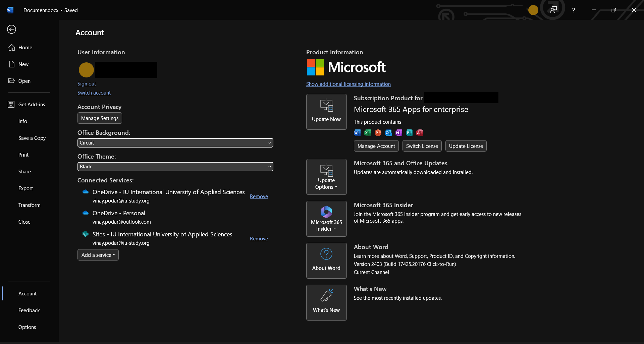Click the Help question mark icon
The width and height of the screenshot is (644, 344).
pyautogui.click(x=574, y=10)
